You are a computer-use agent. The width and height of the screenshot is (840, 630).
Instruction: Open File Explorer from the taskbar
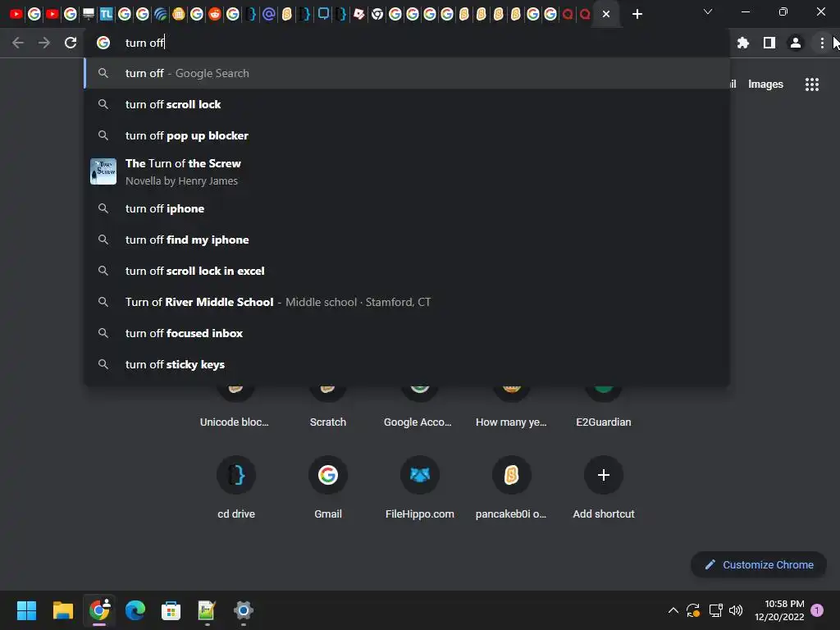click(62, 610)
